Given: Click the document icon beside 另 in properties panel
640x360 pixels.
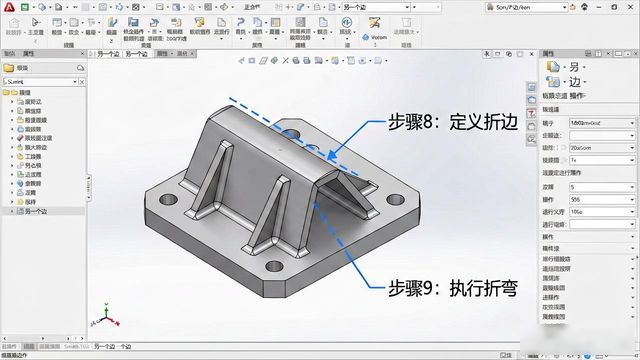Looking at the screenshot, I should (x=553, y=67).
